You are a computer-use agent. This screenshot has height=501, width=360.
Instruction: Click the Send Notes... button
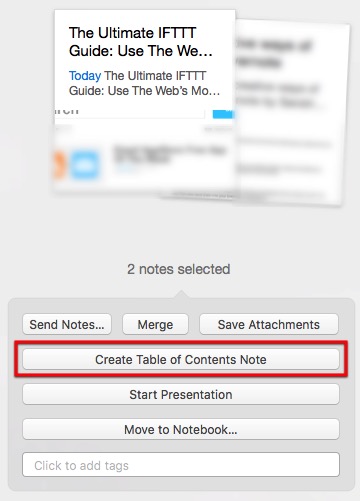pos(67,324)
